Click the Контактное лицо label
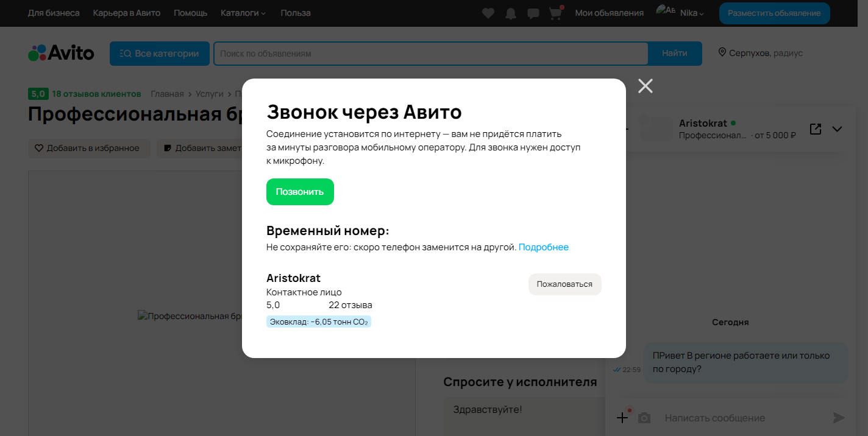The height and width of the screenshot is (436, 868). [x=304, y=292]
